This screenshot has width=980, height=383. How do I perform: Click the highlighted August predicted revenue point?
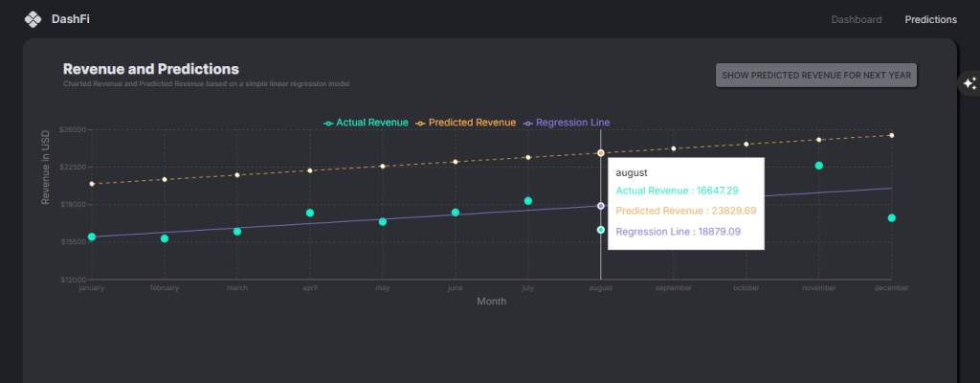tap(601, 153)
